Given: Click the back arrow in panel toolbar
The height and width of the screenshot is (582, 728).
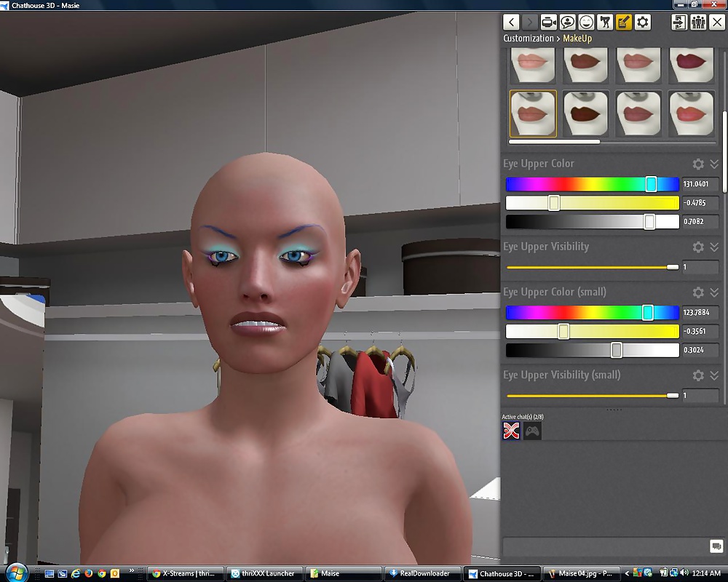Looking at the screenshot, I should [512, 22].
